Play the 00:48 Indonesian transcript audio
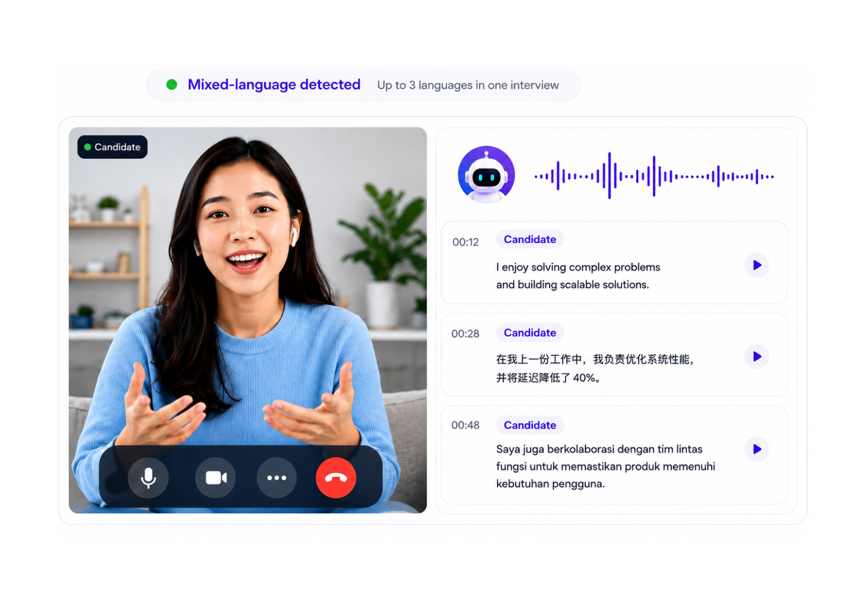Image resolution: width=868 pixels, height=593 pixels. coord(757,449)
